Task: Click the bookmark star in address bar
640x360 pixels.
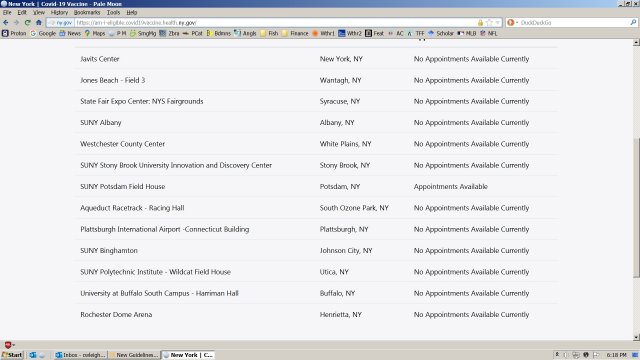Action: [x=489, y=23]
